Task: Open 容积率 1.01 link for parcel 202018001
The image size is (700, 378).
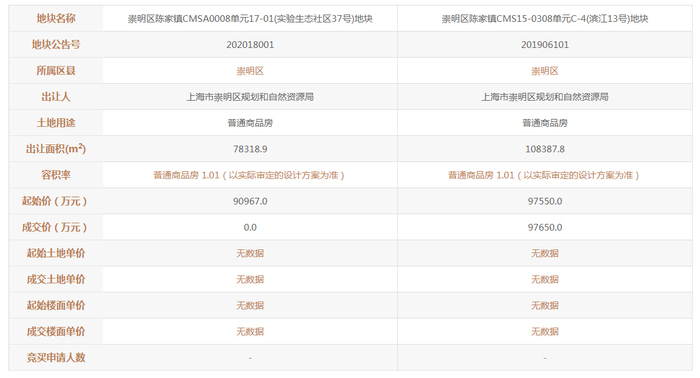Action: click(x=249, y=175)
